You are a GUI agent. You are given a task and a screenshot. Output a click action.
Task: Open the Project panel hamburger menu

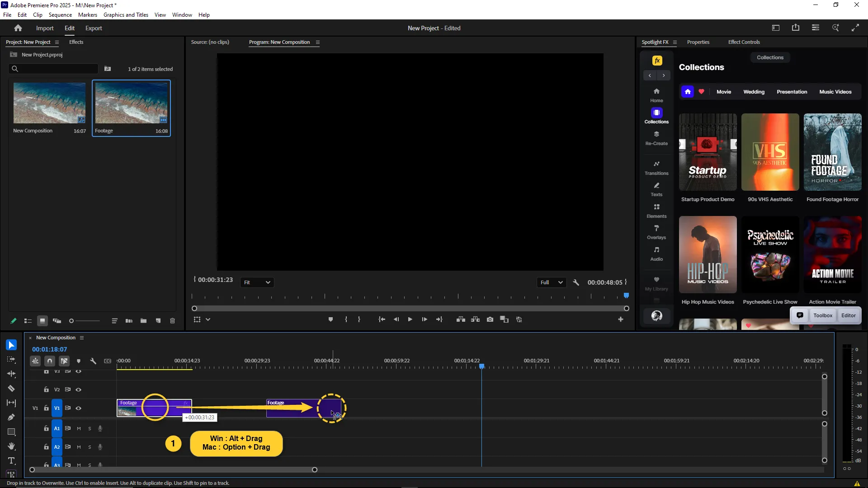click(57, 42)
